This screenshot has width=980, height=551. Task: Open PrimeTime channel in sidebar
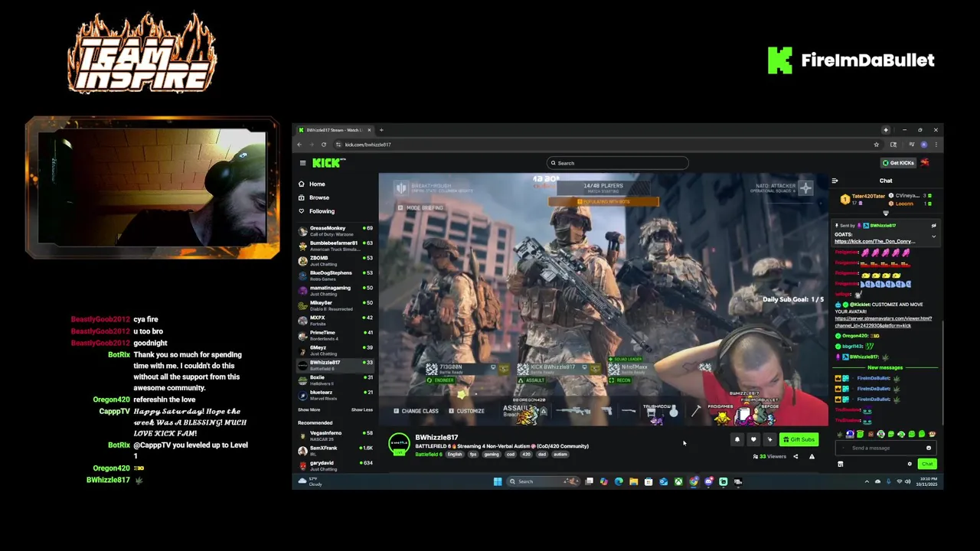[335, 334]
